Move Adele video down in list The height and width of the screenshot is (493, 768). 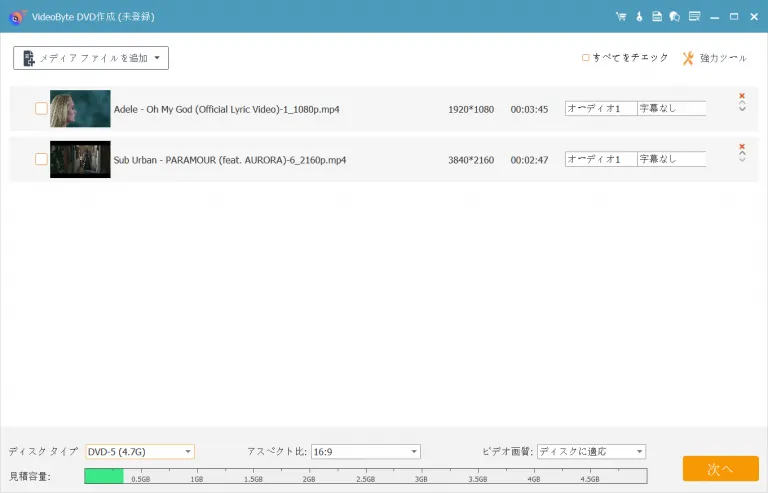point(742,109)
